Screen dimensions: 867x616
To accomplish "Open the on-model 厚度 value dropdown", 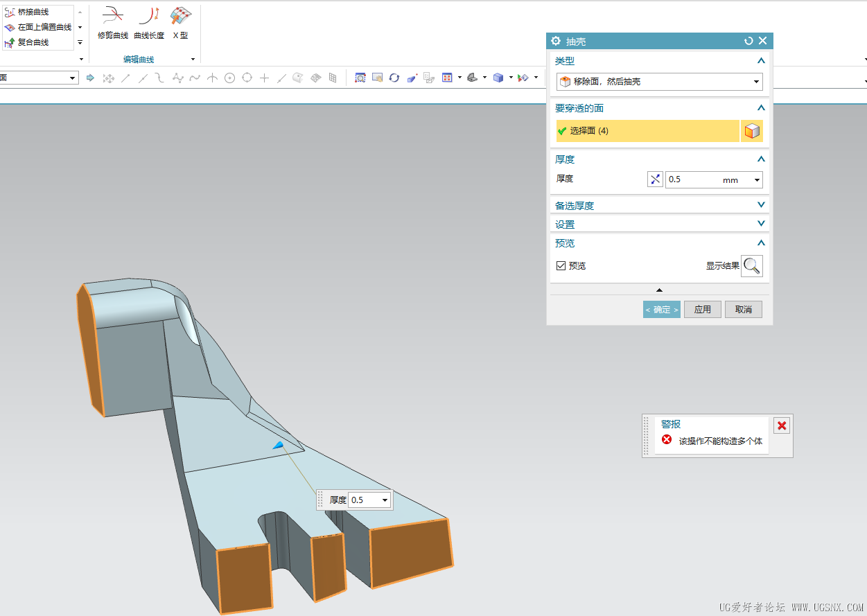I will [385, 500].
